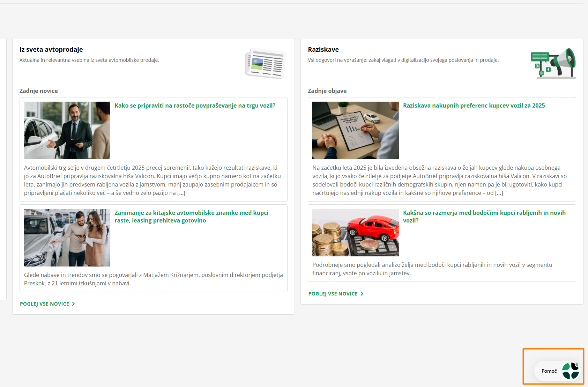Open article about kitajske avtomobilske znamke
588x387 pixels.
click(192, 217)
